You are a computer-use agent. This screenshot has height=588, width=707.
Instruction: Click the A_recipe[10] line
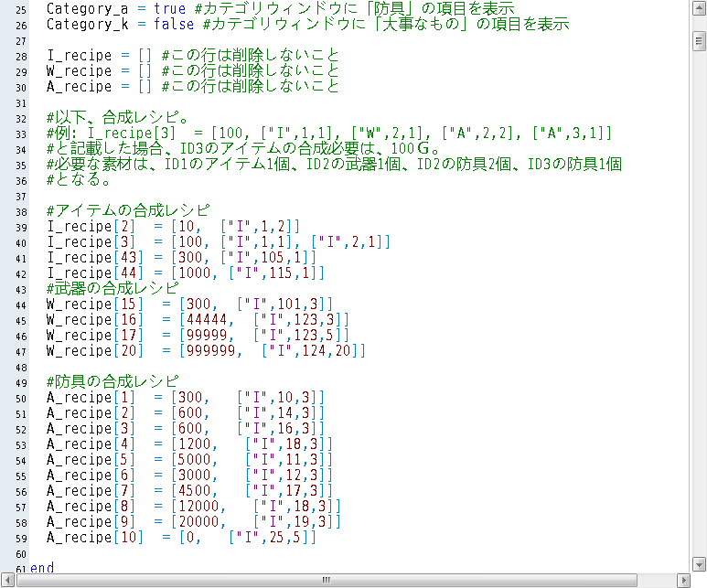(x=181, y=537)
